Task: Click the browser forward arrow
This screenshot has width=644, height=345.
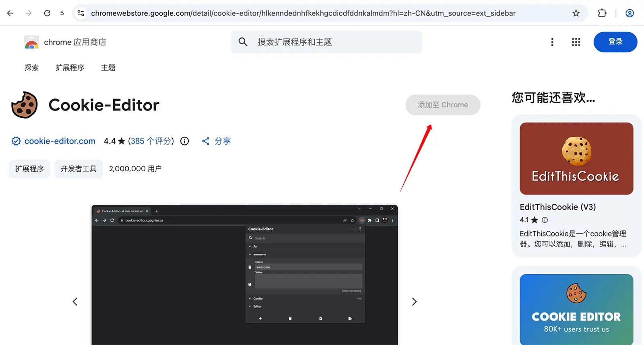Action: pyautogui.click(x=29, y=13)
